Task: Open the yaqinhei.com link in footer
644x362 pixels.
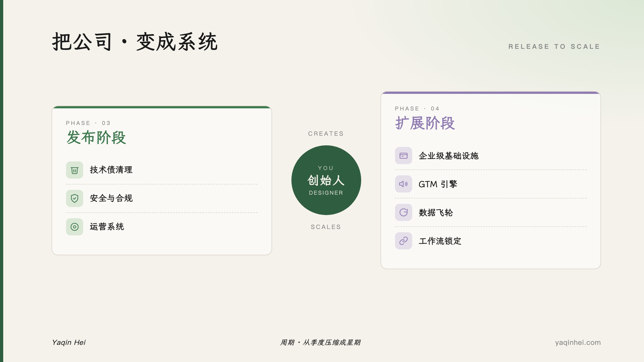Action: click(578, 342)
